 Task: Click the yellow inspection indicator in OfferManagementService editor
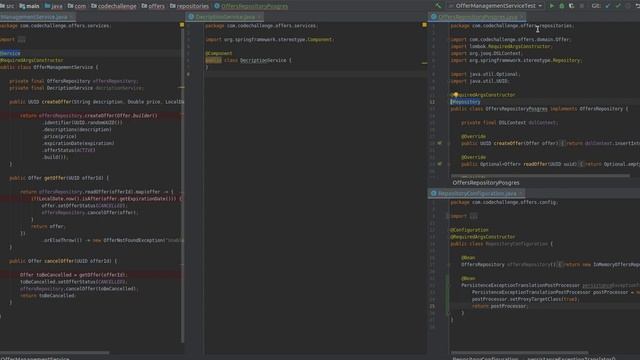(x=182, y=25)
